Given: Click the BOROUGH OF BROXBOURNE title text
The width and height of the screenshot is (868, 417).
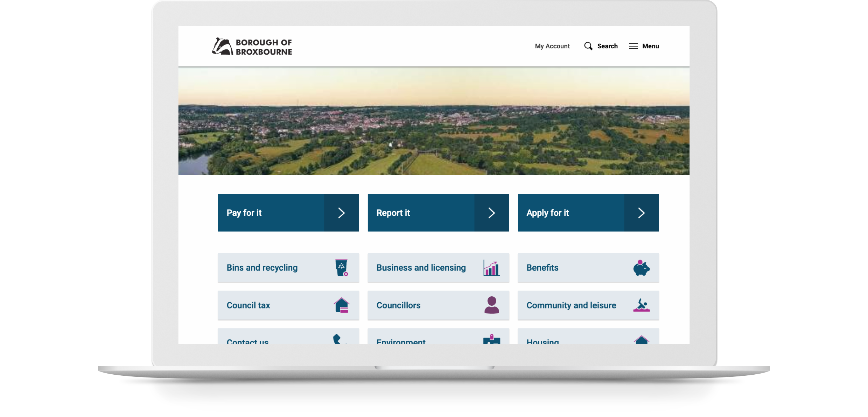Looking at the screenshot, I should coord(264,47).
